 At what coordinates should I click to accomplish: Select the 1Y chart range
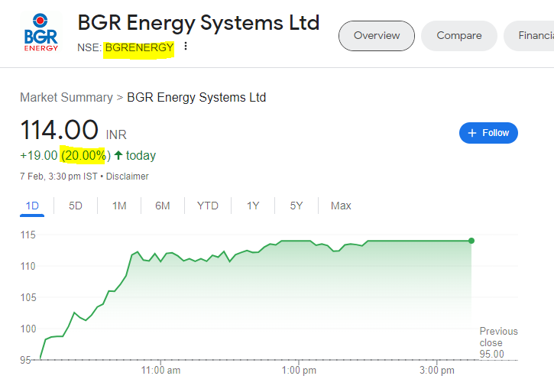click(253, 206)
